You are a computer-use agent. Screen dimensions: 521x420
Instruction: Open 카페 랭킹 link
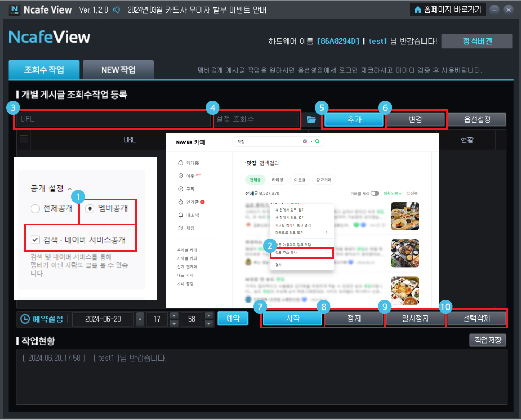185,283
